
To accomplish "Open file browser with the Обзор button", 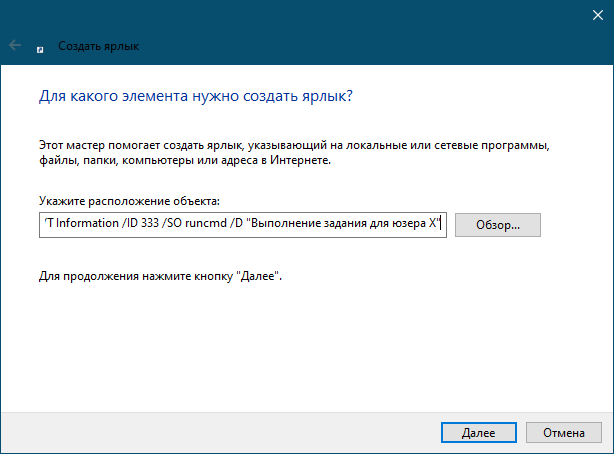I will (498, 225).
